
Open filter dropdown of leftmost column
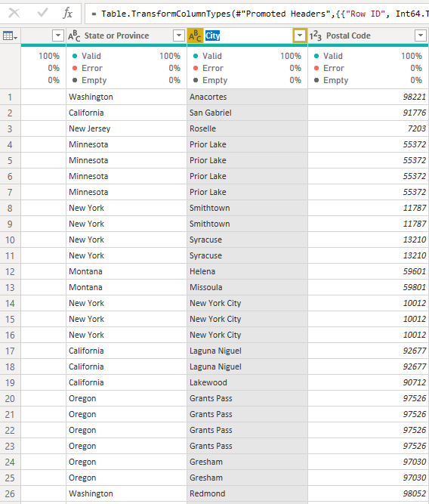[x=58, y=36]
